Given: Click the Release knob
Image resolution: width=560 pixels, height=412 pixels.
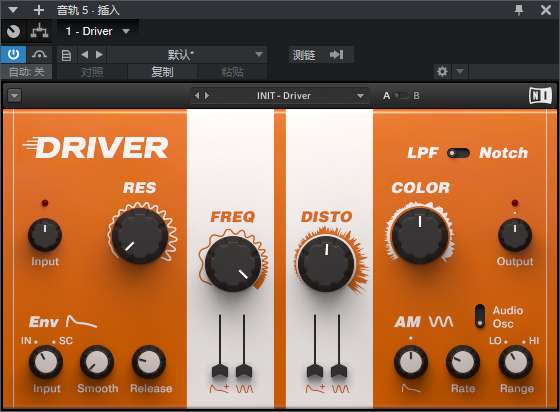Looking at the screenshot, I should [149, 362].
